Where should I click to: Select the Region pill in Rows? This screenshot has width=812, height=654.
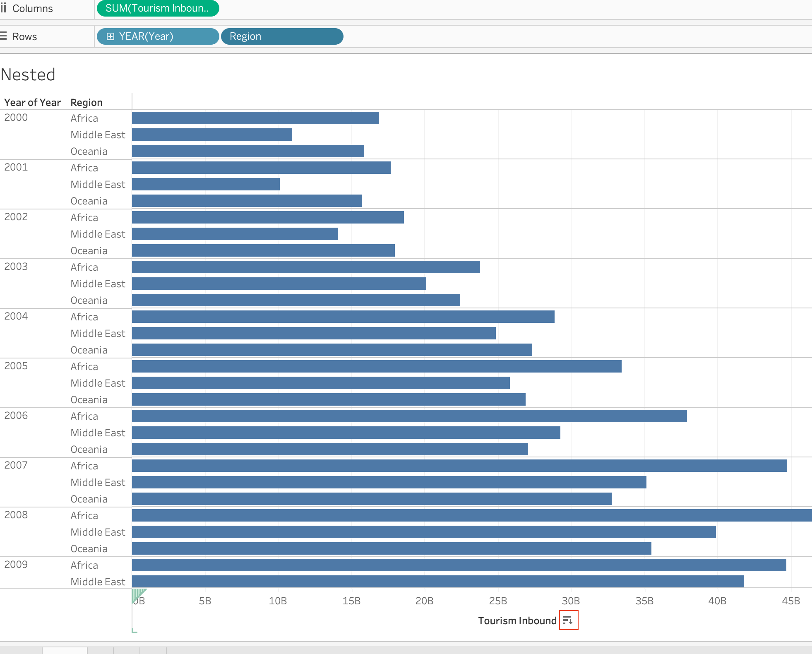(x=282, y=36)
